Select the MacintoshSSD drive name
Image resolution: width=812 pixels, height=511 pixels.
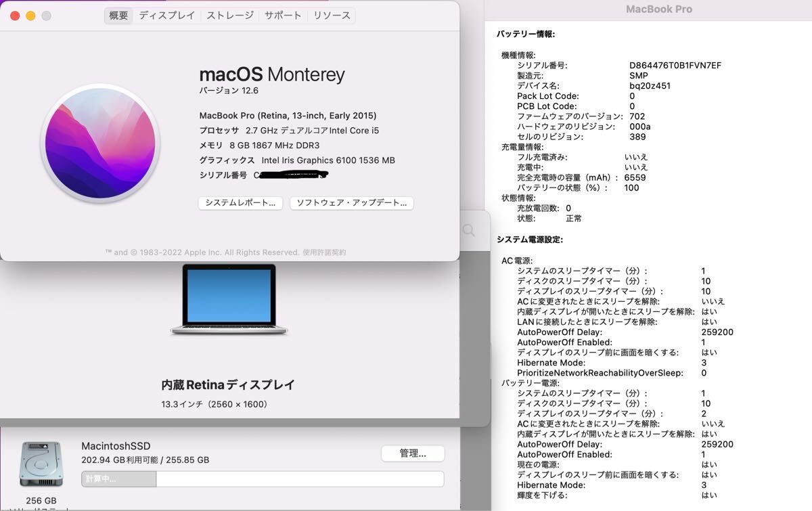(116, 446)
